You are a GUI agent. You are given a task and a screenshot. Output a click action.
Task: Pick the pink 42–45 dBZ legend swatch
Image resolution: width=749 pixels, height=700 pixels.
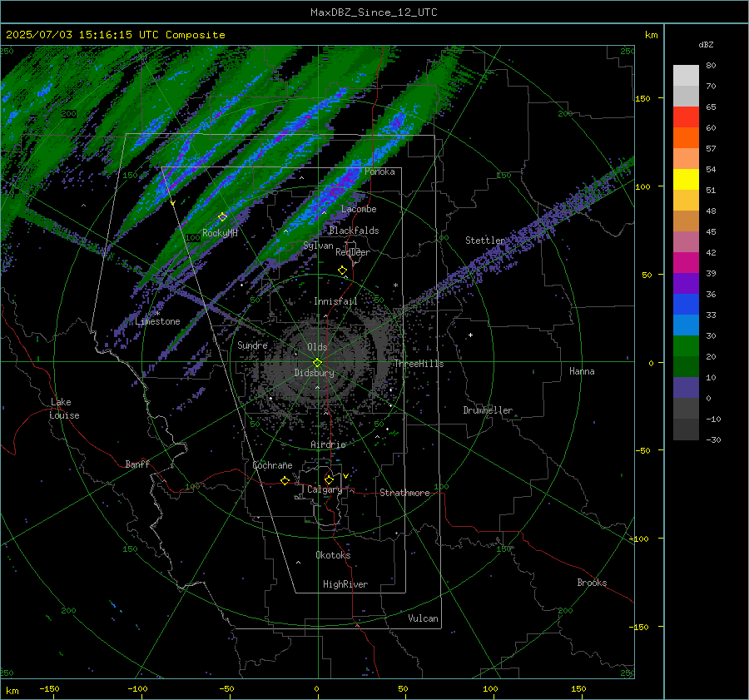686,242
